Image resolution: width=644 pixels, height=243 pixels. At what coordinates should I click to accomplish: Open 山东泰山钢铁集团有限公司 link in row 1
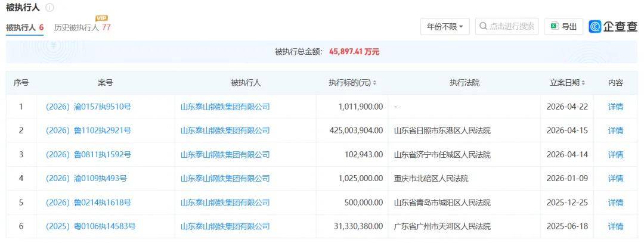225,107
